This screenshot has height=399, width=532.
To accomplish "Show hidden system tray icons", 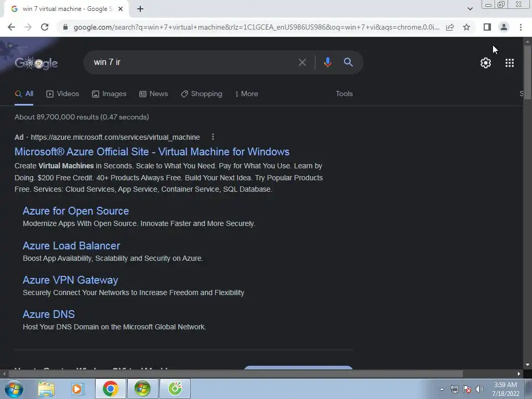I will pyautogui.click(x=442, y=389).
